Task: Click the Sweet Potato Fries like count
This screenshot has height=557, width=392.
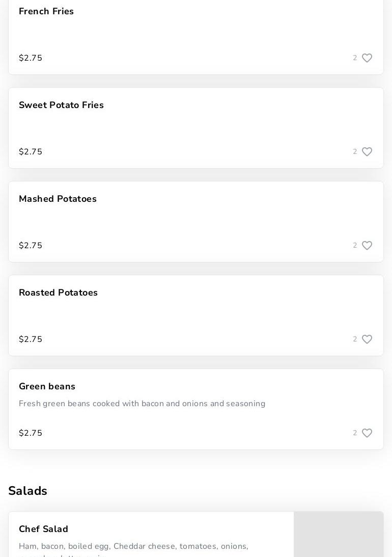Action: coord(355,152)
